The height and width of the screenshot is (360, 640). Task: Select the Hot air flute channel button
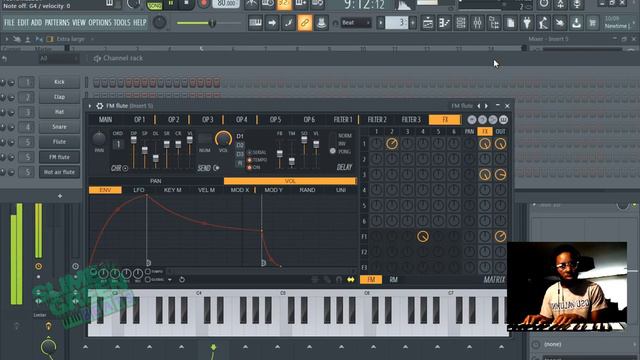(59, 172)
